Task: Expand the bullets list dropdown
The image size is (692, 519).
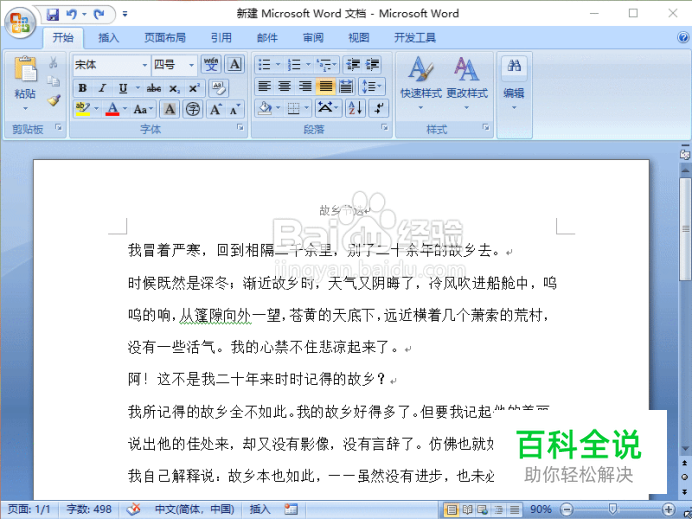Action: click(278, 65)
